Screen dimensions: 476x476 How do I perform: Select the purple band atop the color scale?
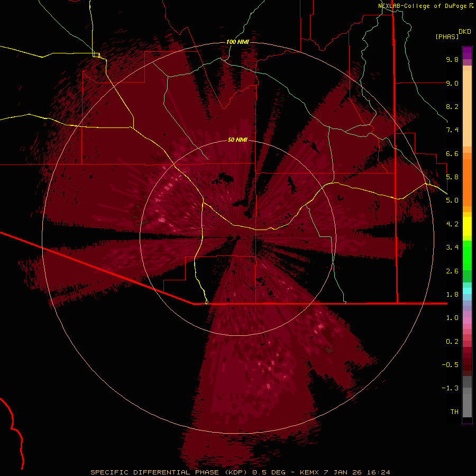pyautogui.click(x=467, y=53)
